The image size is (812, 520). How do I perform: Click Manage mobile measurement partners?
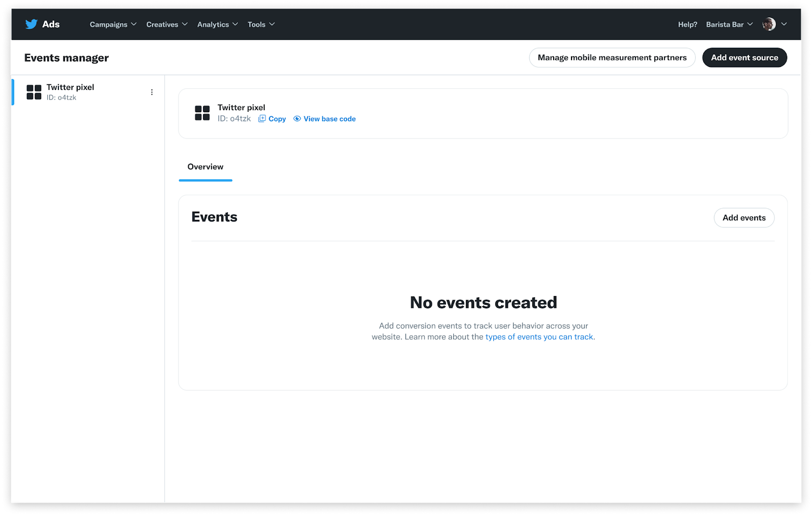[x=612, y=57]
